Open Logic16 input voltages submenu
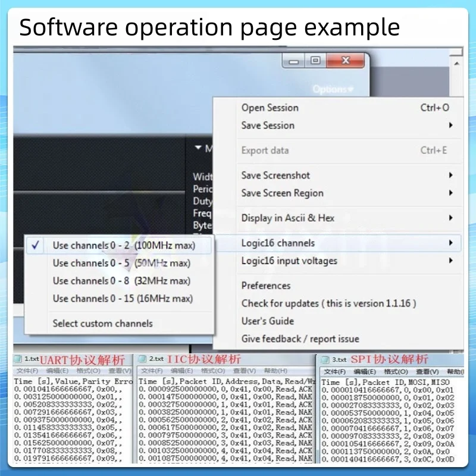The image size is (476, 476). click(x=345, y=261)
